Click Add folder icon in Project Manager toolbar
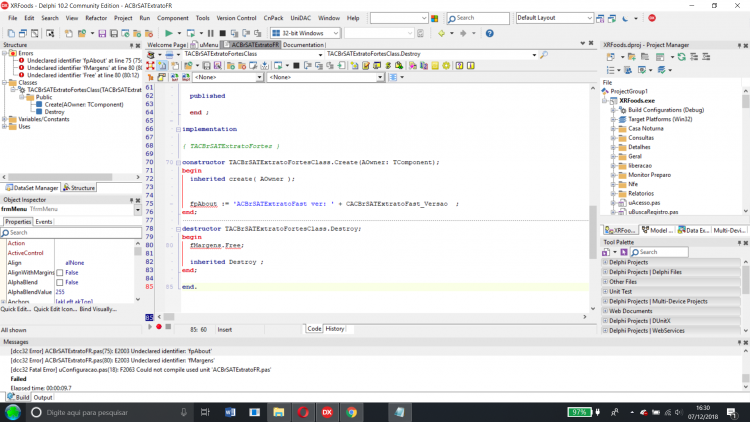 tap(632, 57)
